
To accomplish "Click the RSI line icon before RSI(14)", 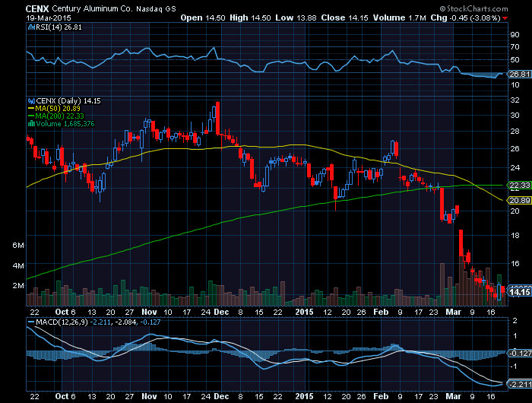I will (x=31, y=27).
